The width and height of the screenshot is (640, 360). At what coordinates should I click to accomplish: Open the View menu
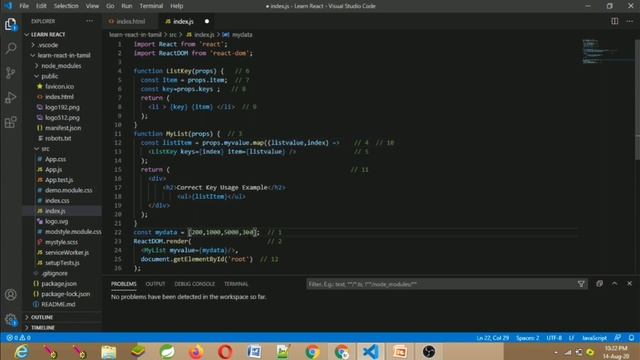coord(92,6)
